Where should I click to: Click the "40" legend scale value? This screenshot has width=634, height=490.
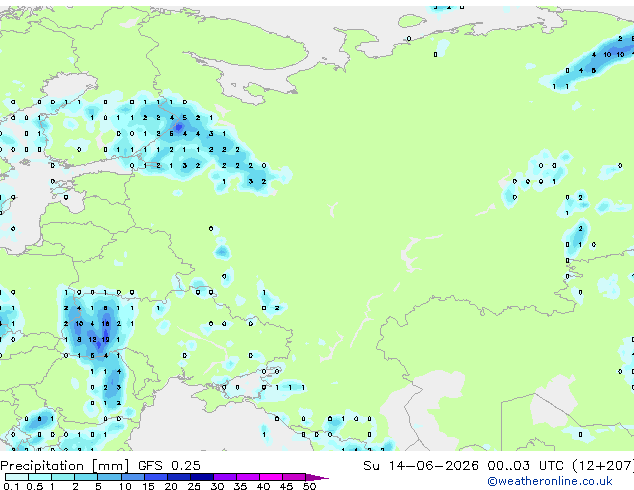pyautogui.click(x=263, y=486)
